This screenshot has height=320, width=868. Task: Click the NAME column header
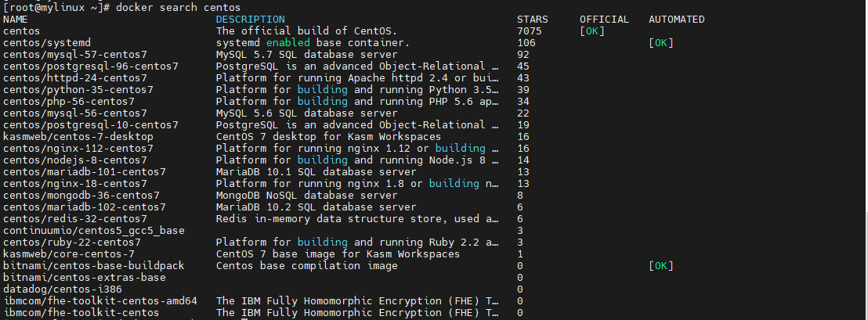click(x=15, y=19)
